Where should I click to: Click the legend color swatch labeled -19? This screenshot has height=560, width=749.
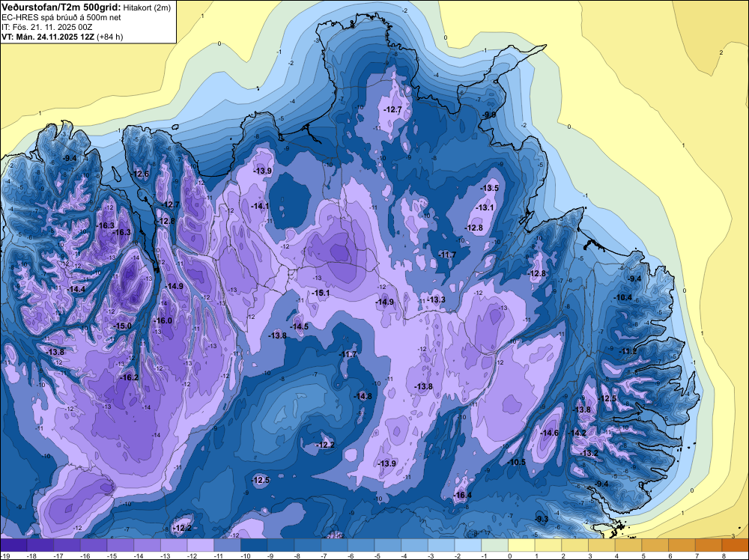pyautogui.click(x=13, y=545)
